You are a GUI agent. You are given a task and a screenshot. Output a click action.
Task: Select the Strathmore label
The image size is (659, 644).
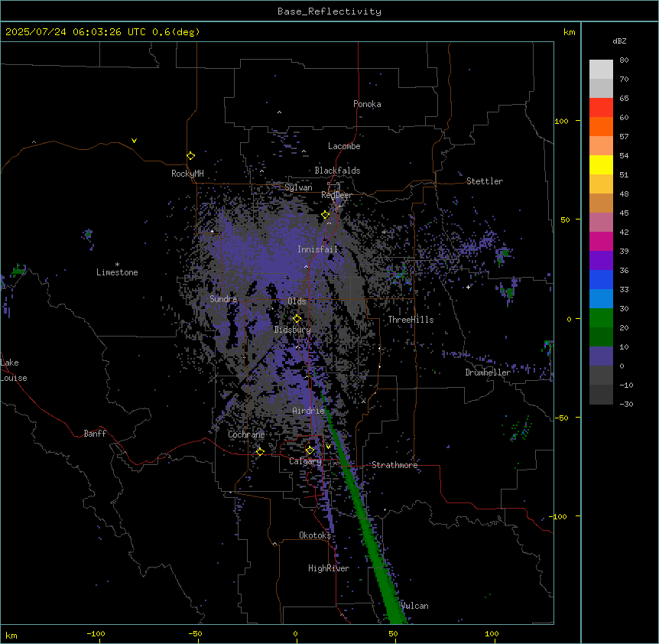[394, 465]
